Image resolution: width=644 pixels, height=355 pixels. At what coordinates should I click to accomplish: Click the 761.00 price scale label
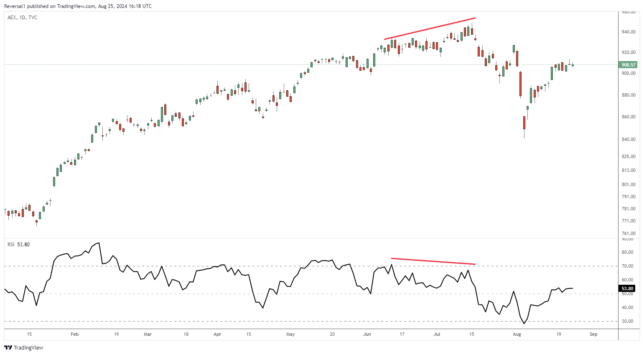pyautogui.click(x=629, y=233)
